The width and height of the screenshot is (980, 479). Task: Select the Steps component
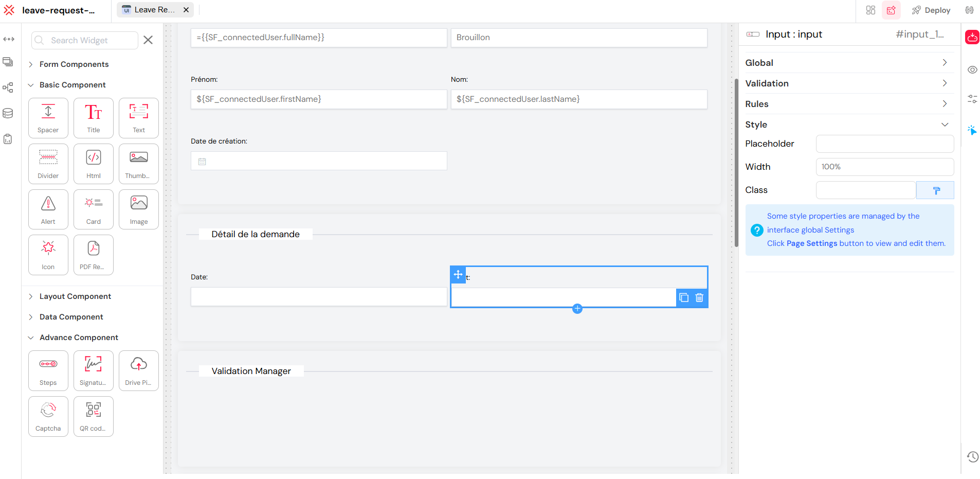click(48, 370)
